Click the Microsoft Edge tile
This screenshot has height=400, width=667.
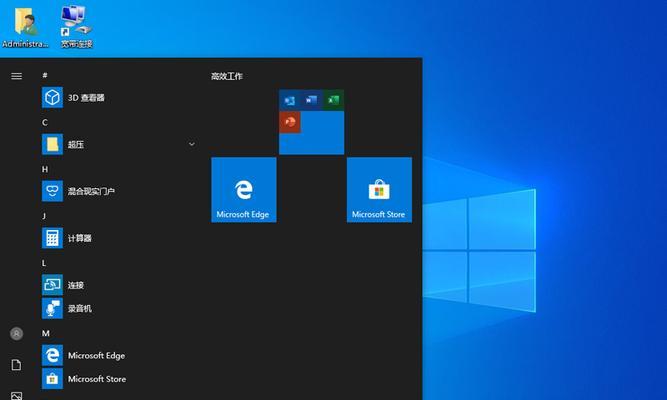244,190
